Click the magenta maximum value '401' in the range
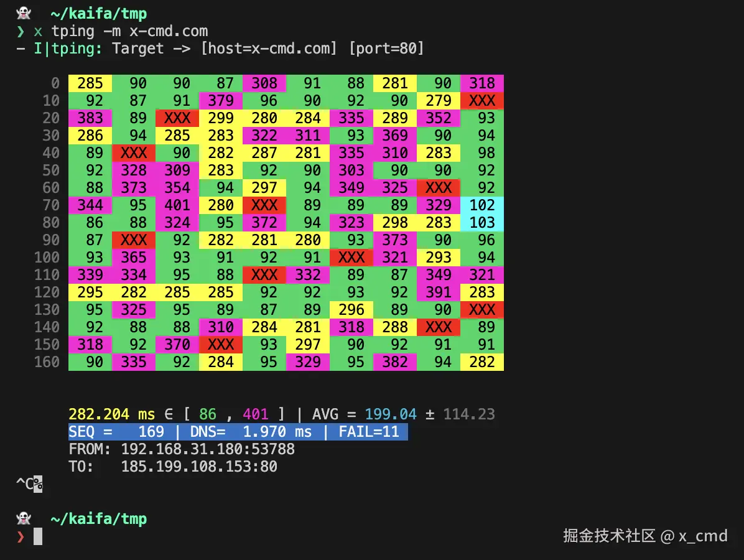 [x=256, y=414]
